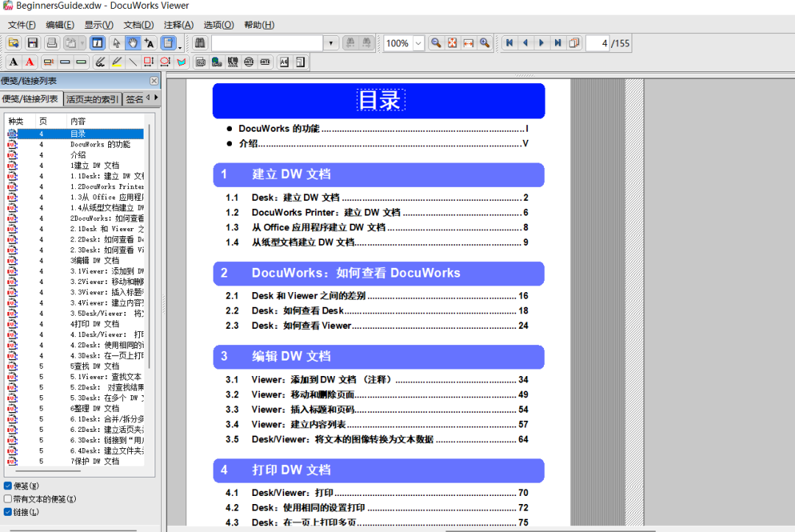Image resolution: width=795 pixels, height=532 pixels.
Task: Insert an OLE object annotation
Action: [201, 62]
